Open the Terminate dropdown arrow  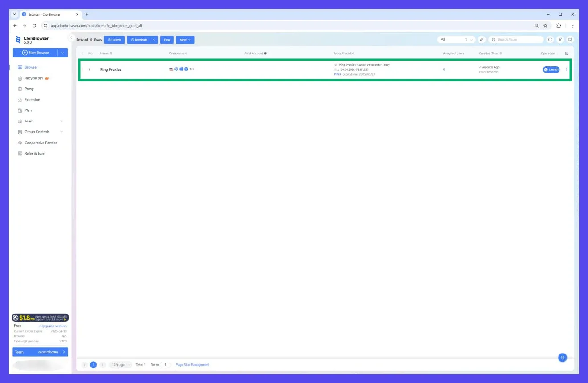(155, 40)
